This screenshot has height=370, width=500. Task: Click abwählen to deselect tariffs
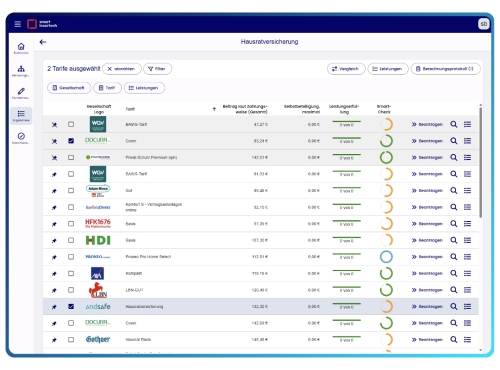click(x=122, y=69)
